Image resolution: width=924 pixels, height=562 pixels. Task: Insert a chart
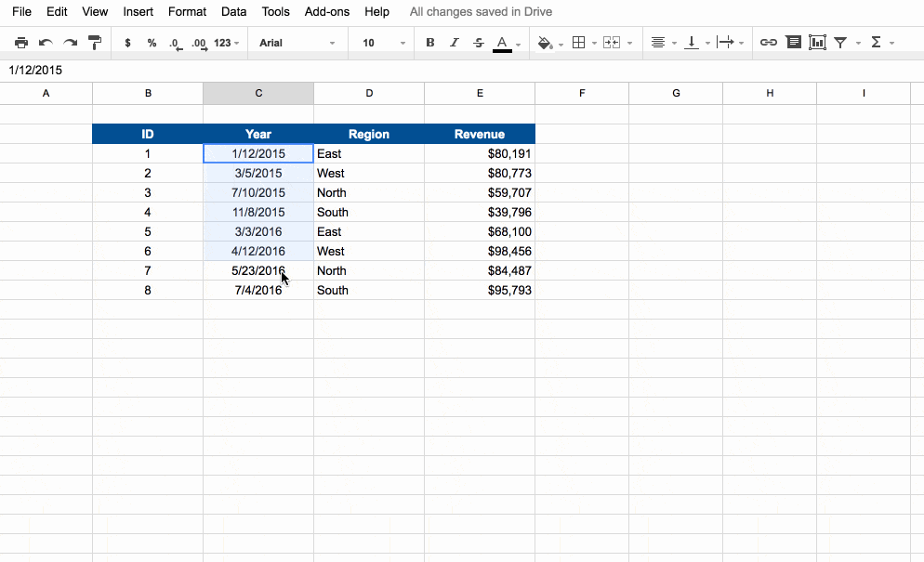point(818,42)
